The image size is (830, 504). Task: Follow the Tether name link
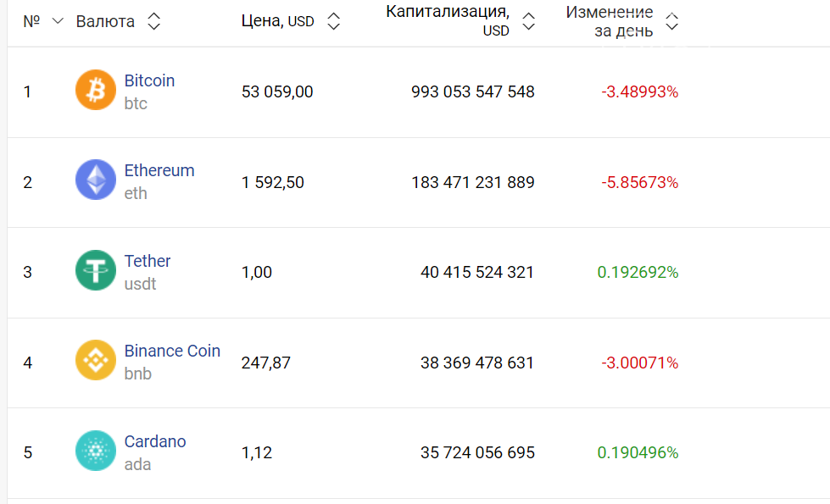148,261
